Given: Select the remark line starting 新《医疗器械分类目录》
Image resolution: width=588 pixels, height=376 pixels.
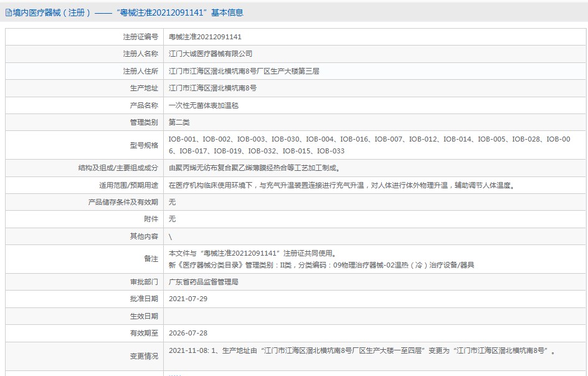Looking at the screenshot, I should (x=321, y=265).
